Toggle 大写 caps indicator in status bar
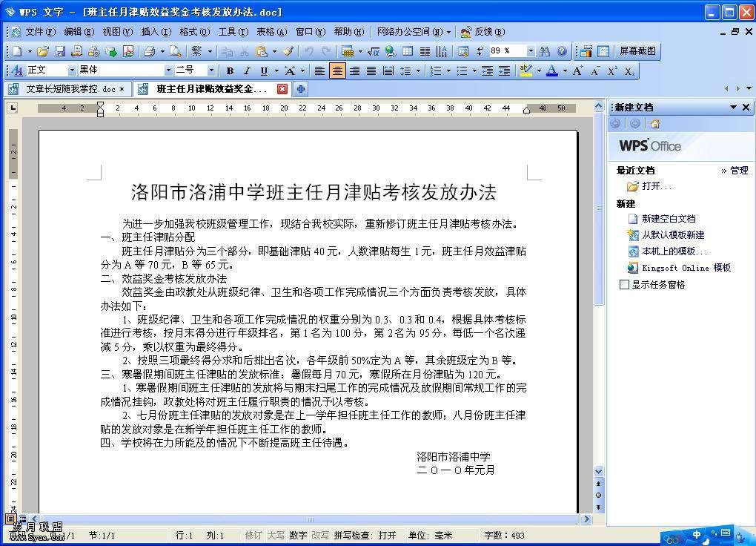Image resolution: width=756 pixels, height=546 pixels. click(275, 536)
